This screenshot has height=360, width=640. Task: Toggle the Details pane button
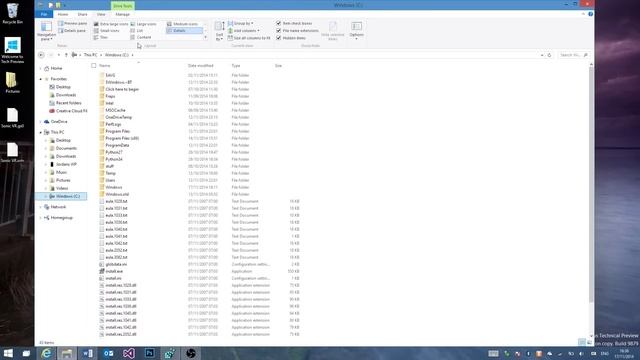tap(73, 31)
